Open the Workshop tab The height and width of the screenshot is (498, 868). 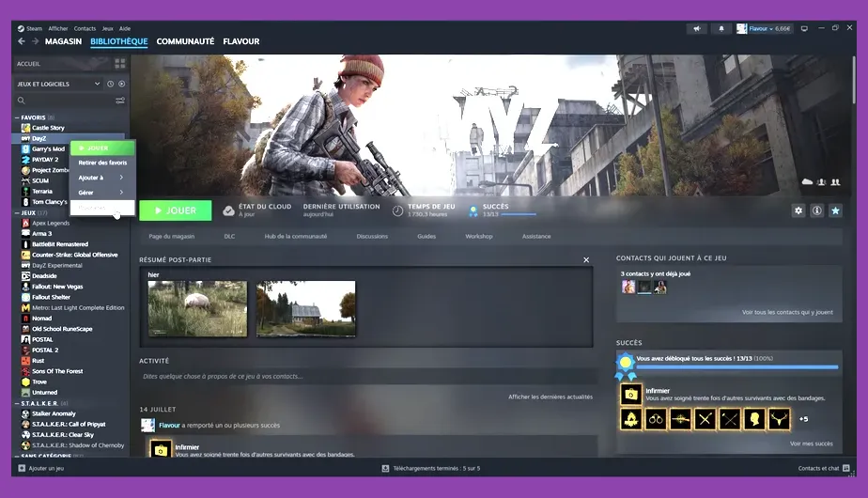coord(479,236)
